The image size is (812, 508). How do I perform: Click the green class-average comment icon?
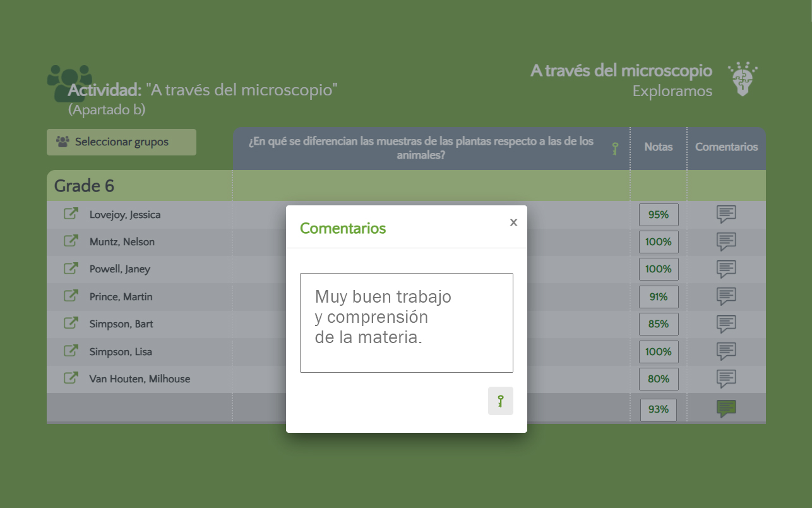click(x=726, y=409)
